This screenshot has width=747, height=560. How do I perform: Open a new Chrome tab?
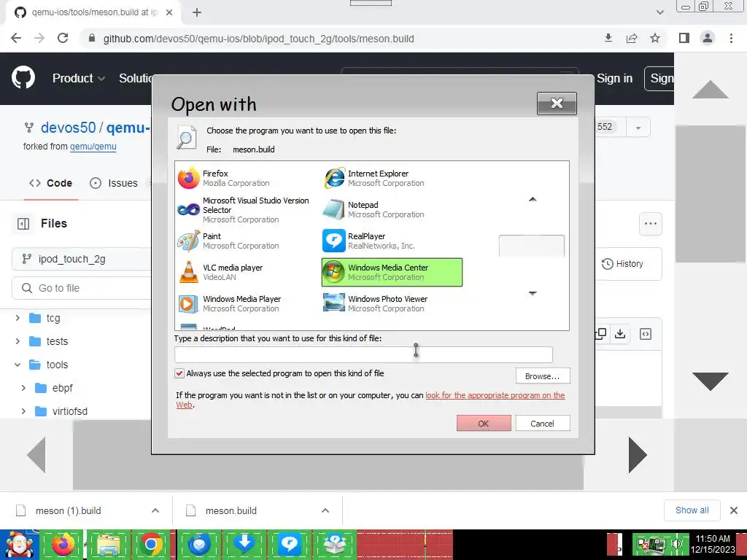click(197, 12)
